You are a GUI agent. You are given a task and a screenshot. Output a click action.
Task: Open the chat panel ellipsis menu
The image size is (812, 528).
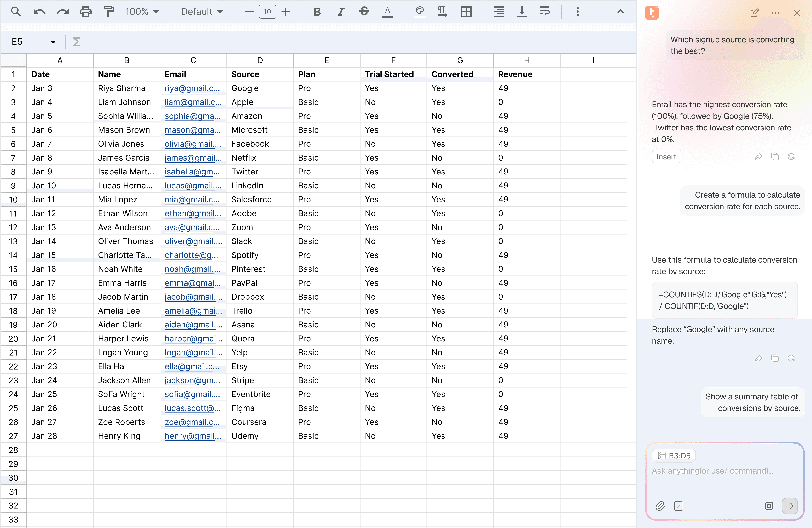pyautogui.click(x=775, y=13)
